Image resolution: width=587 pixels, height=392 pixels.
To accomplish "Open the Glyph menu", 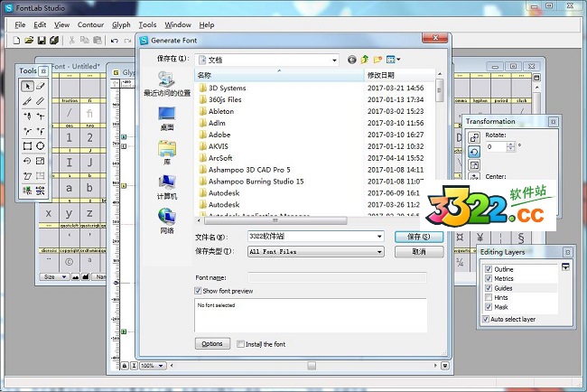I will [121, 24].
